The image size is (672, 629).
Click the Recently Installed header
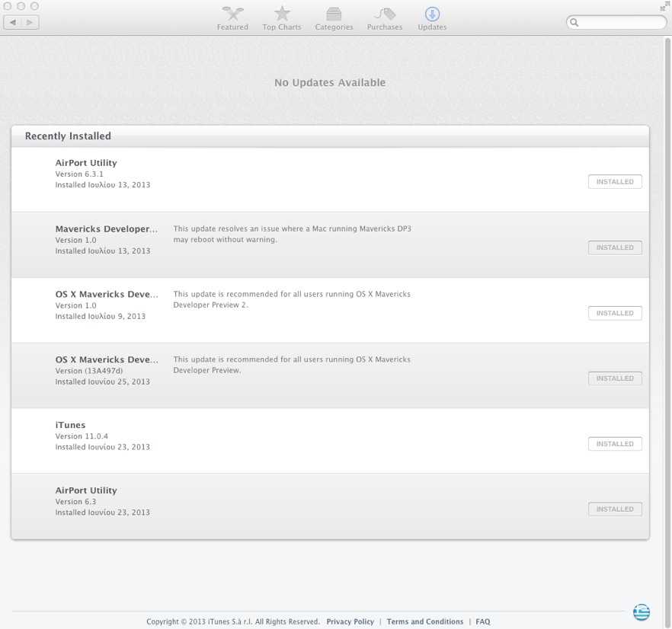pyautogui.click(x=68, y=136)
